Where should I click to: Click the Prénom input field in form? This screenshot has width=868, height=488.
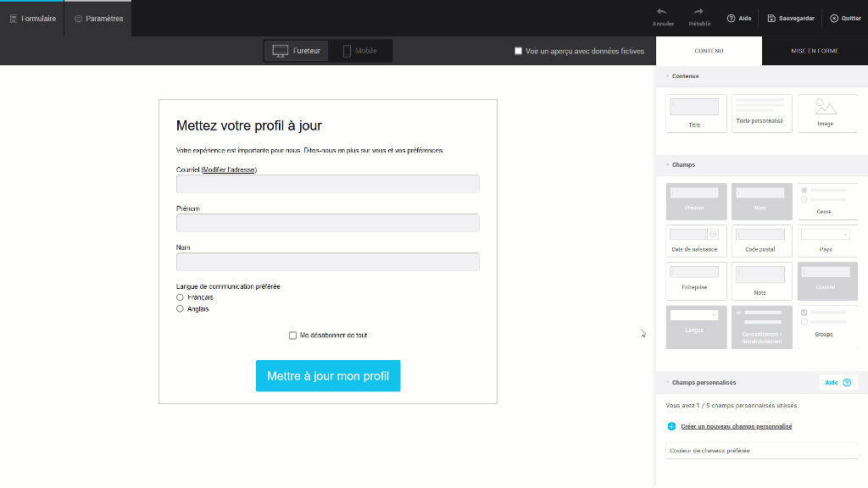[x=327, y=223]
